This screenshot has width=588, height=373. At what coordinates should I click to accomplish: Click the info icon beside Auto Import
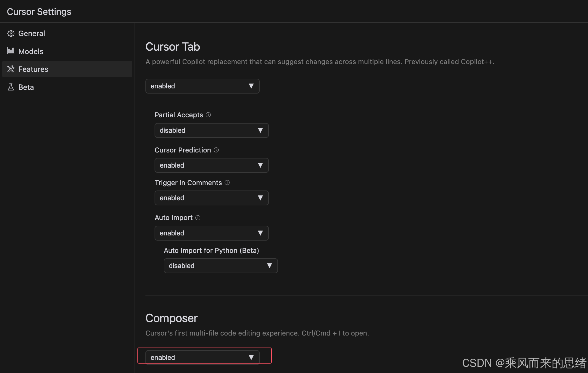(x=198, y=218)
